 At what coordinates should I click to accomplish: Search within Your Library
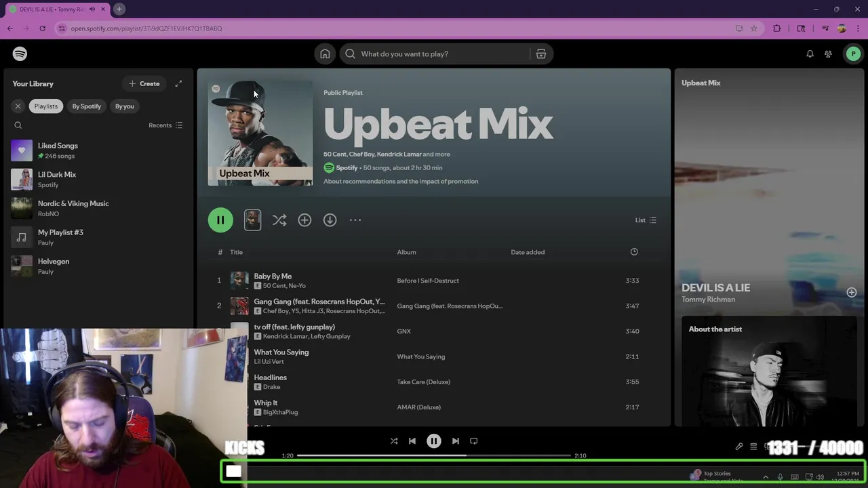click(x=18, y=125)
